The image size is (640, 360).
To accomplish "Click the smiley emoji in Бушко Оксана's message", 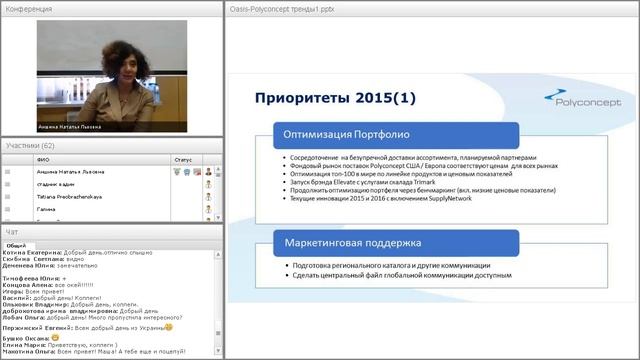I will pyautogui.click(x=55, y=338).
